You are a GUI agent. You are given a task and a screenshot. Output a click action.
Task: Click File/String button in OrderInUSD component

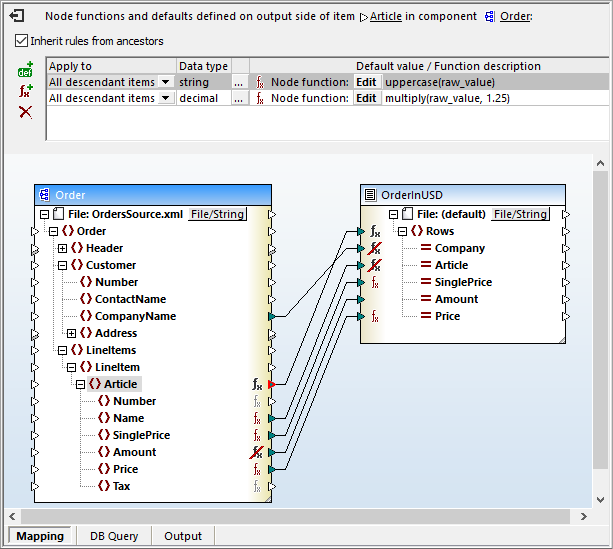coord(520,214)
